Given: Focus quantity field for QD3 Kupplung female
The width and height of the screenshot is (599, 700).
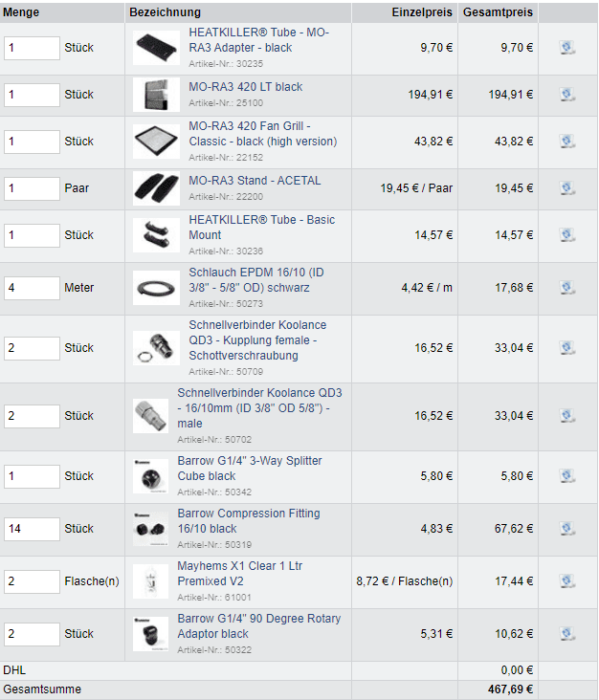Looking at the screenshot, I should click(32, 349).
